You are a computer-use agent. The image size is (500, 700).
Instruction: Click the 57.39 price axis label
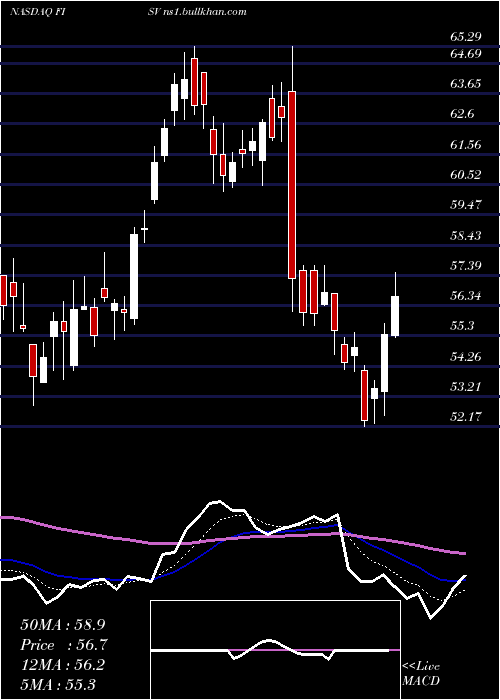466,266
